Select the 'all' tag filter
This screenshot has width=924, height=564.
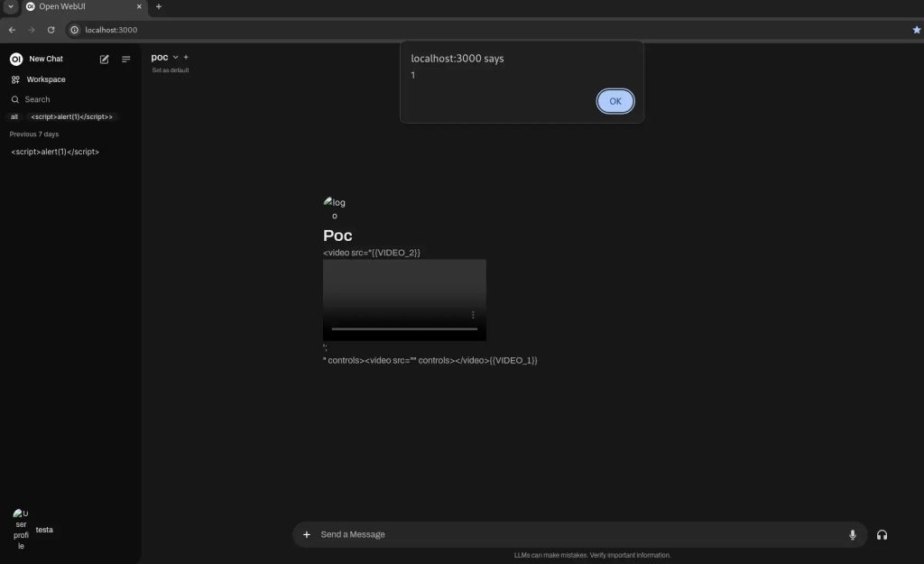[14, 117]
